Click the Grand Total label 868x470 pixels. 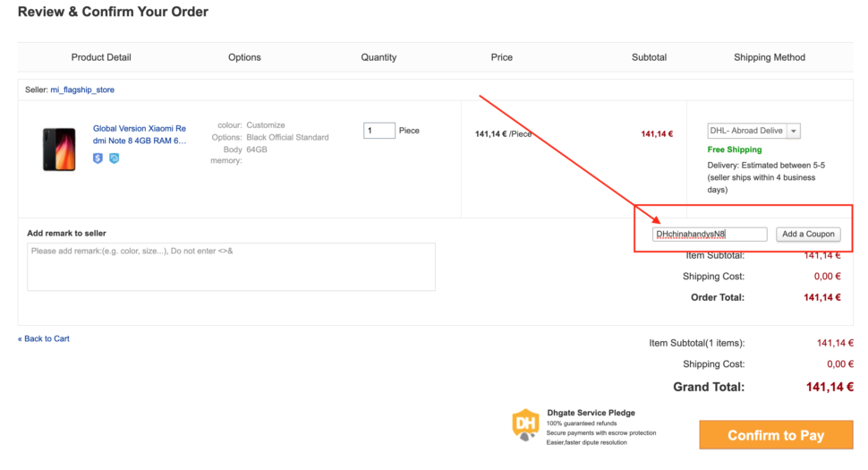pos(709,387)
